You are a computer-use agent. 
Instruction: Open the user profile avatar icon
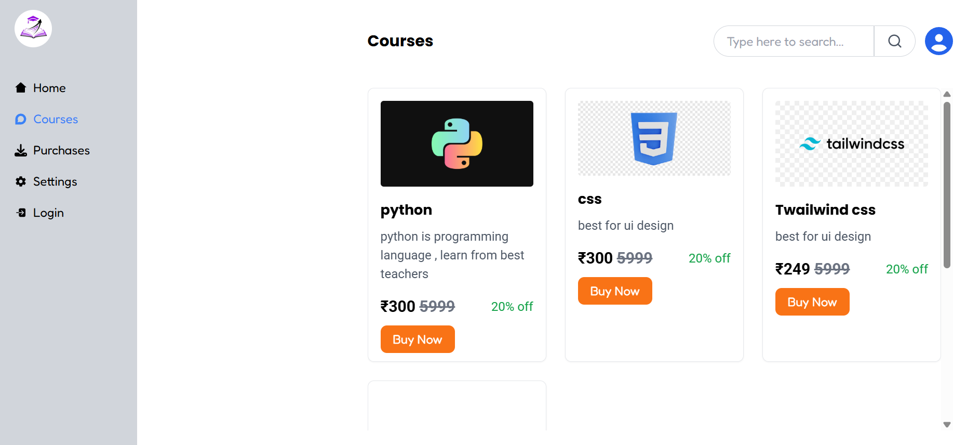(938, 41)
